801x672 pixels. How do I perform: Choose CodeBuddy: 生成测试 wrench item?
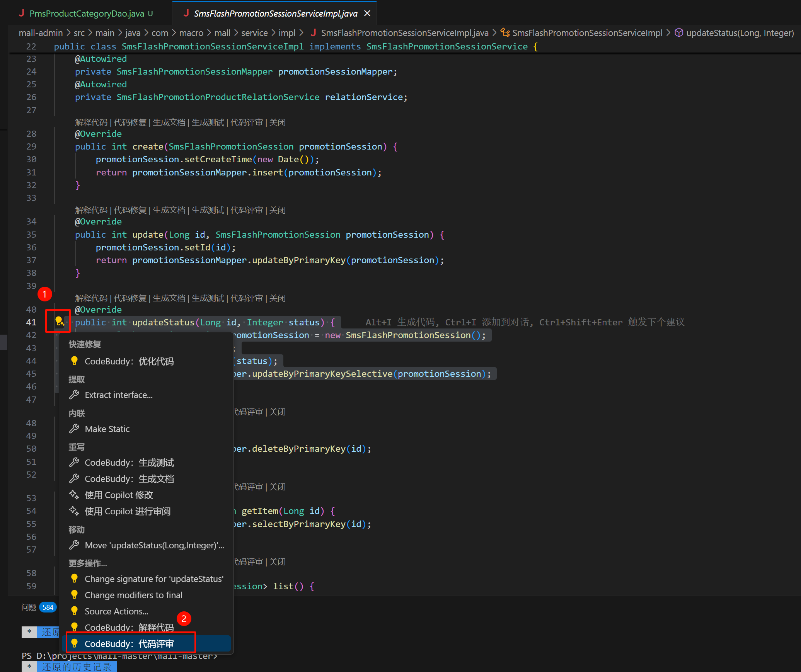click(129, 463)
